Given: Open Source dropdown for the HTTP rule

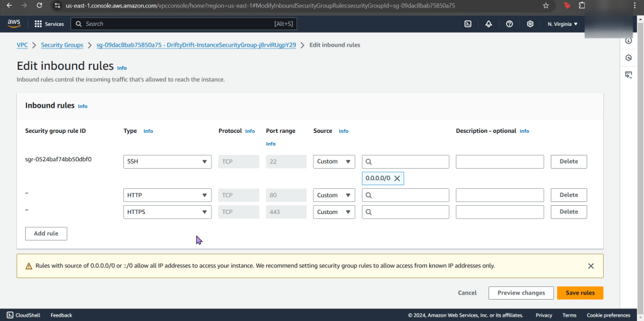Looking at the screenshot, I should pyautogui.click(x=334, y=195).
